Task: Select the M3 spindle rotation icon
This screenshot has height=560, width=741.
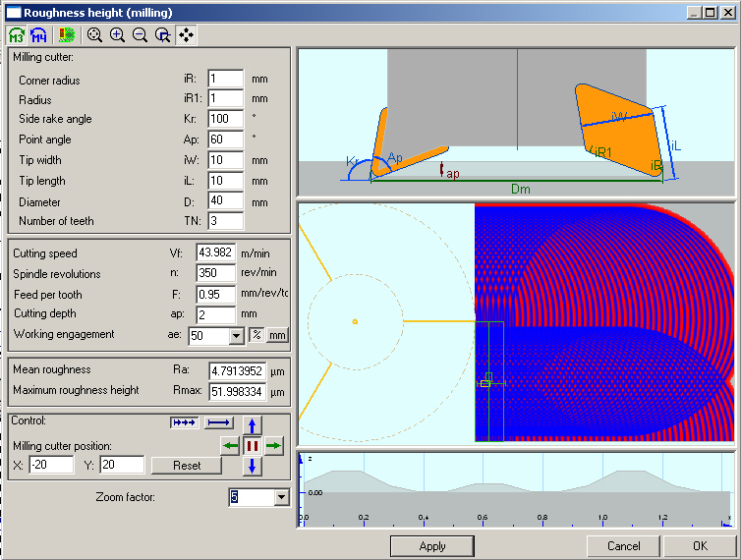Action: tap(17, 35)
